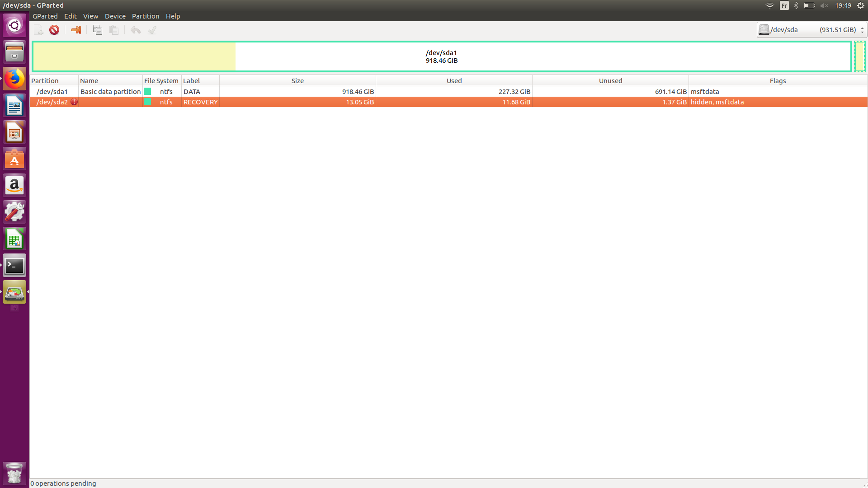Click the Delete partition toolbar icon
The height and width of the screenshot is (488, 868).
click(x=54, y=30)
